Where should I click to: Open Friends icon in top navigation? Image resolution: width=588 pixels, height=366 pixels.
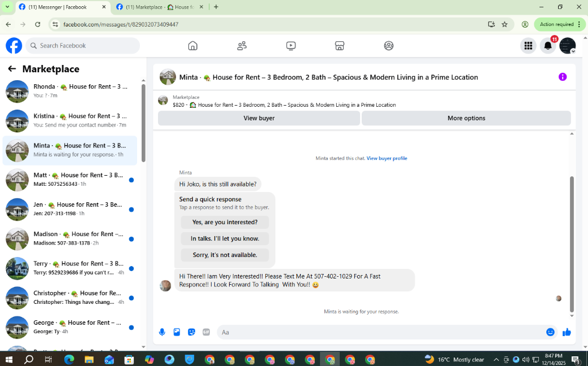coord(242,46)
